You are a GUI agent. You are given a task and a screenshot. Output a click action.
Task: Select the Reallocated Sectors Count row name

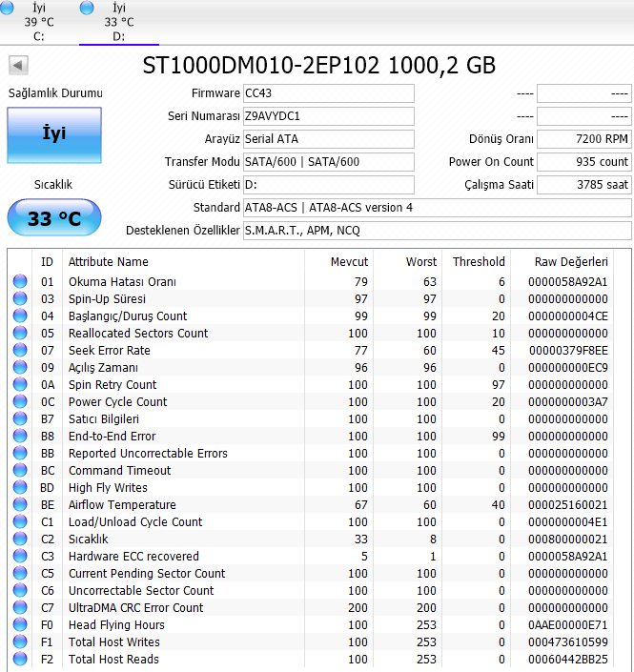click(x=138, y=334)
